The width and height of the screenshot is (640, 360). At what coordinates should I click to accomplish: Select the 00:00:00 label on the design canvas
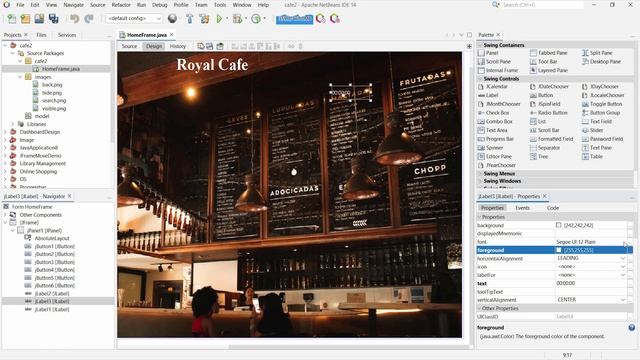(351, 93)
